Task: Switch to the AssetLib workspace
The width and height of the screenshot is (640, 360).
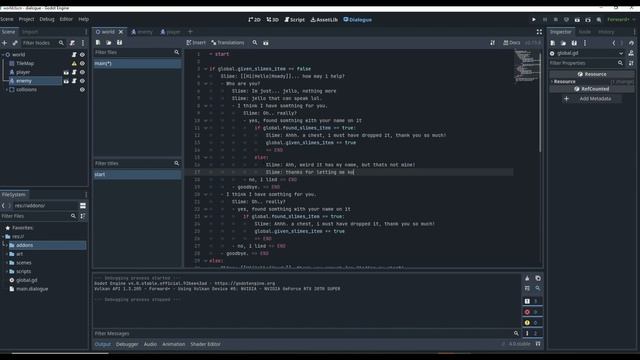Action: (x=324, y=20)
